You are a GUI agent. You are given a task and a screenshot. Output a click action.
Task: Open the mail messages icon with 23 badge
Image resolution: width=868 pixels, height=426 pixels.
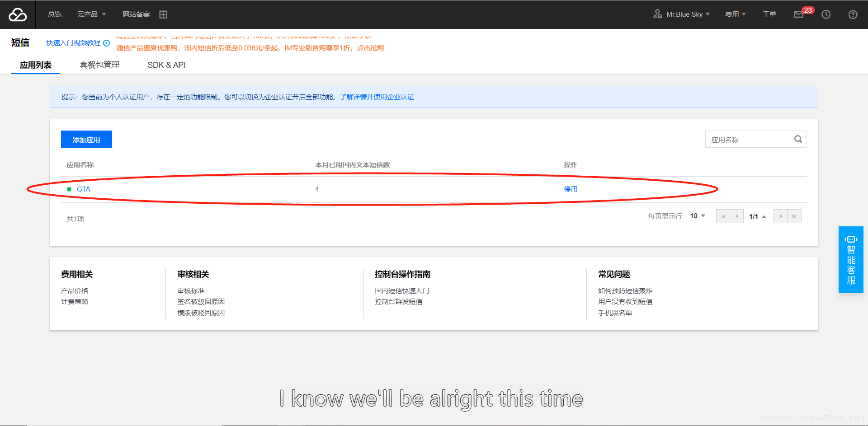point(799,14)
